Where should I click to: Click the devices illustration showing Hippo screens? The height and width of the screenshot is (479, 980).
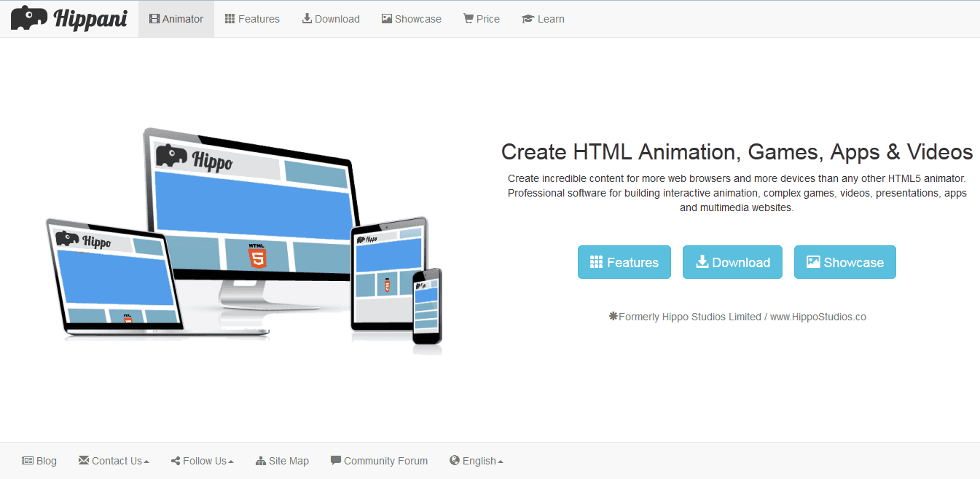244,240
